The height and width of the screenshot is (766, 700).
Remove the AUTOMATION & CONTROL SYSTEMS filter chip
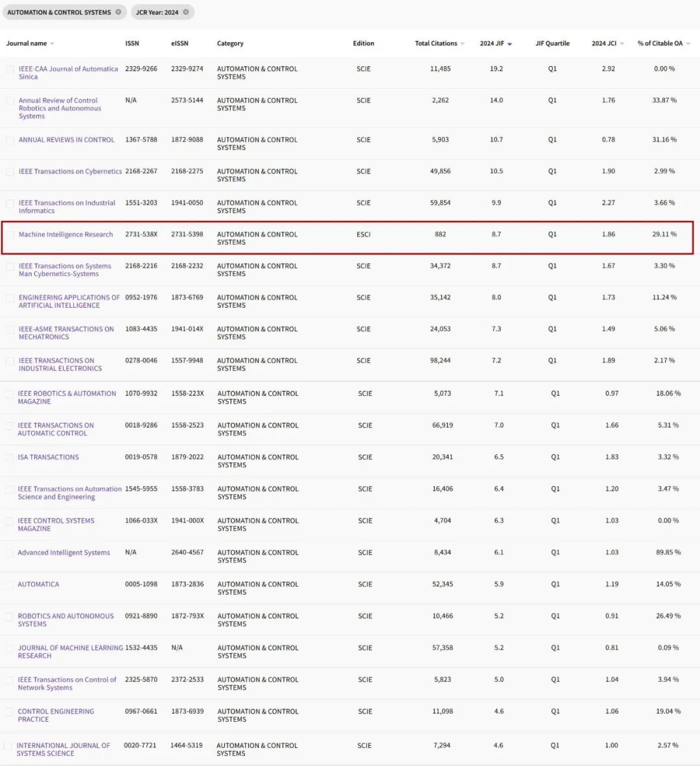pyautogui.click(x=118, y=12)
